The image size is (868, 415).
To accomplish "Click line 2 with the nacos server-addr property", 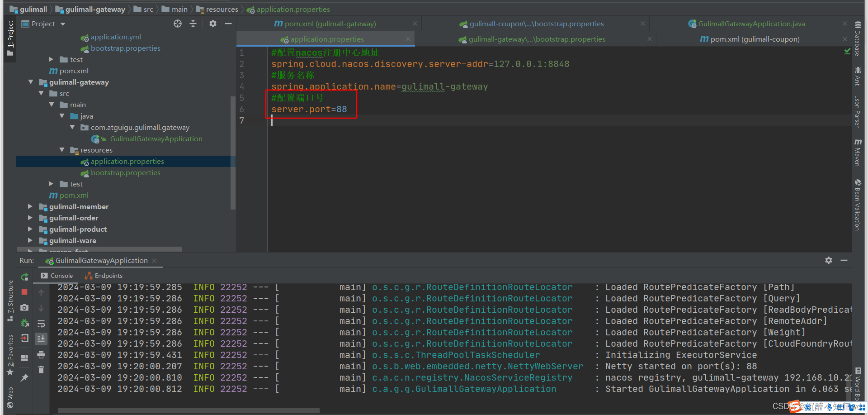I will [420, 64].
